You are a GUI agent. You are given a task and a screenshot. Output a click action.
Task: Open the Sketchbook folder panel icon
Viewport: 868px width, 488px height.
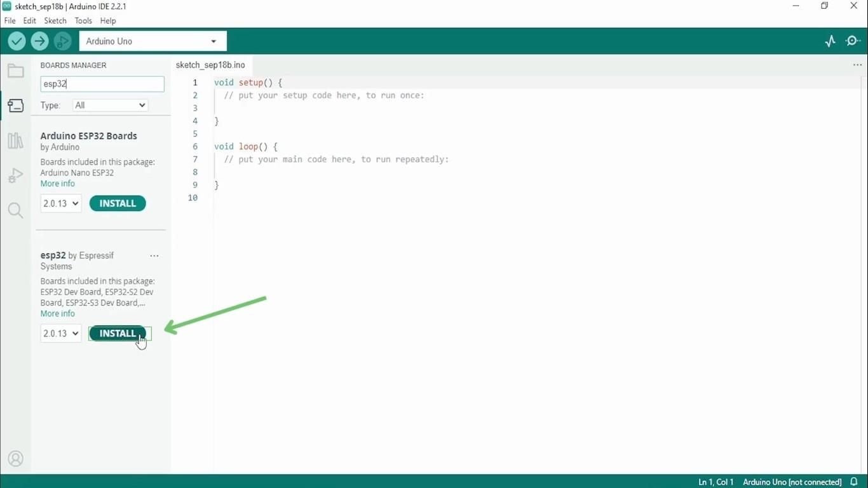pos(15,71)
